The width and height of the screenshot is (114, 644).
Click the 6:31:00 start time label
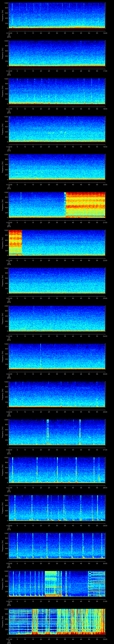click(x=9, y=639)
